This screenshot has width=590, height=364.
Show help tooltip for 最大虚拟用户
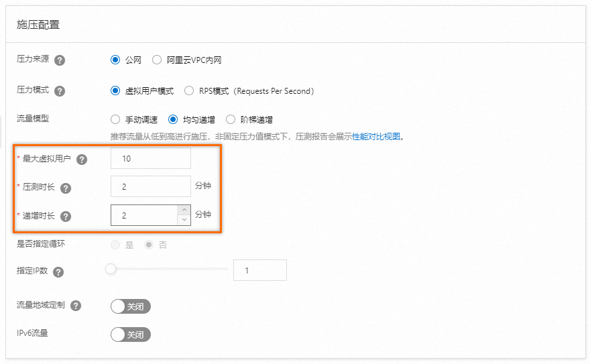[82, 160]
